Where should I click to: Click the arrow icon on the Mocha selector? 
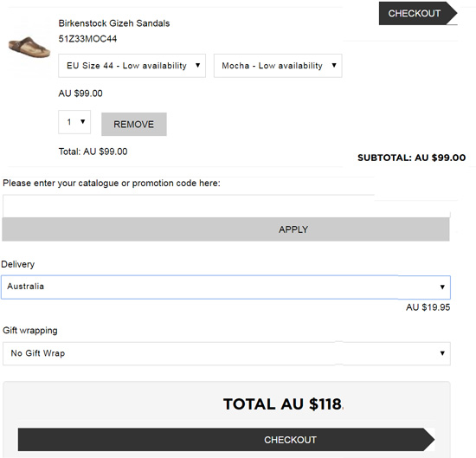coord(334,65)
